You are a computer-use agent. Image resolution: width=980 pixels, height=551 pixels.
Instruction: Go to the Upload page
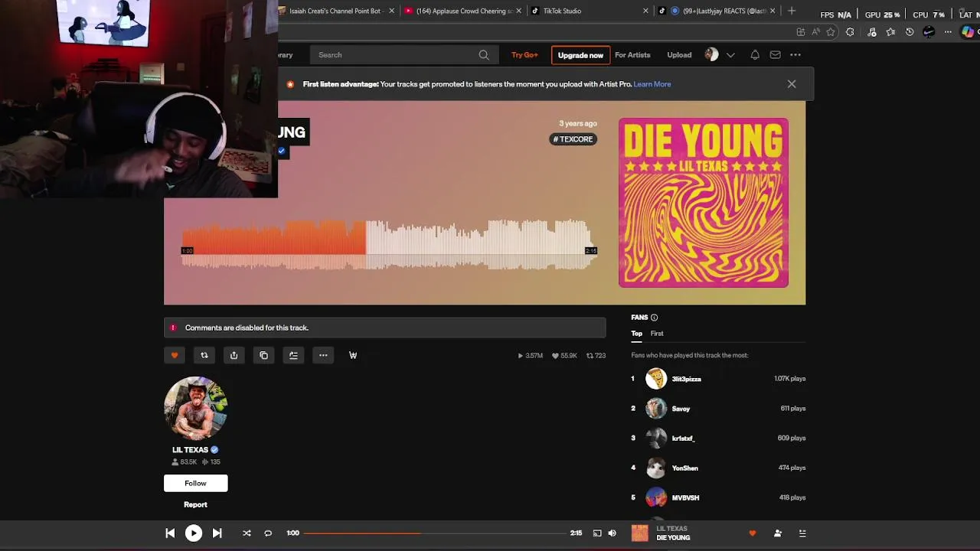coord(679,55)
